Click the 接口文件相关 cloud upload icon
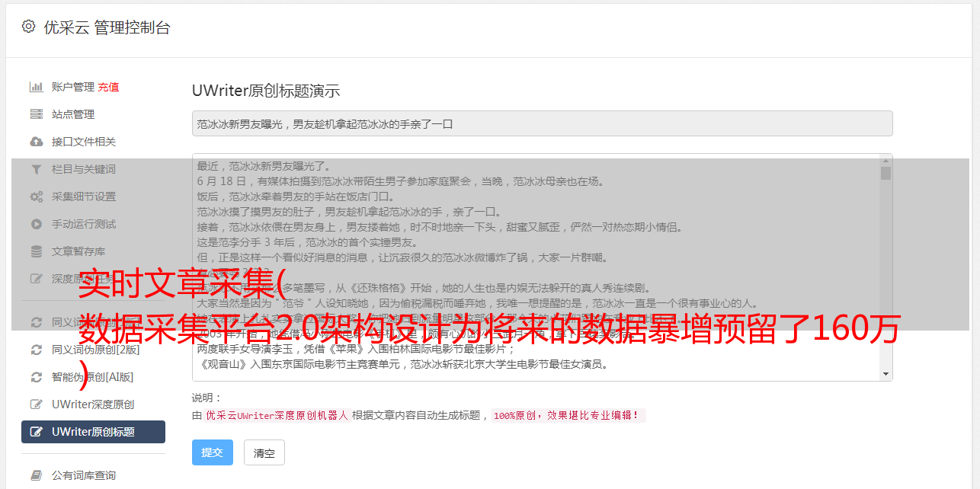 (36, 142)
